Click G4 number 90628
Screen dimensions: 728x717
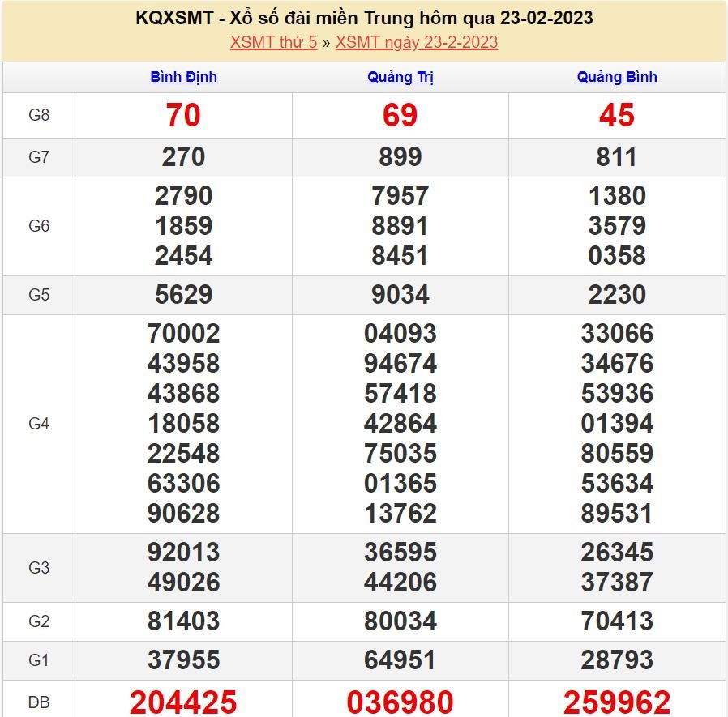pyautogui.click(x=183, y=514)
